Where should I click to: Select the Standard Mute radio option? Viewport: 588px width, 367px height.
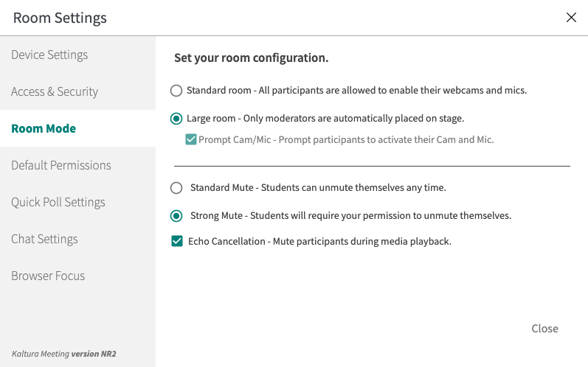click(x=176, y=188)
